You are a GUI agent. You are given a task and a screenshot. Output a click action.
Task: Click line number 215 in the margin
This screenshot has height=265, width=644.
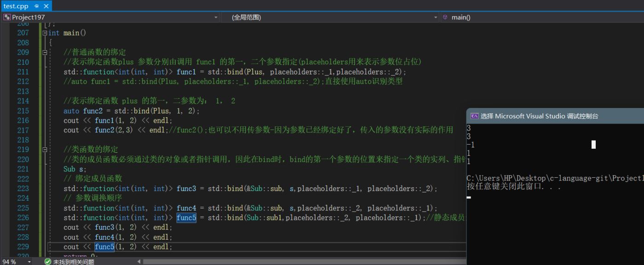pyautogui.click(x=23, y=111)
